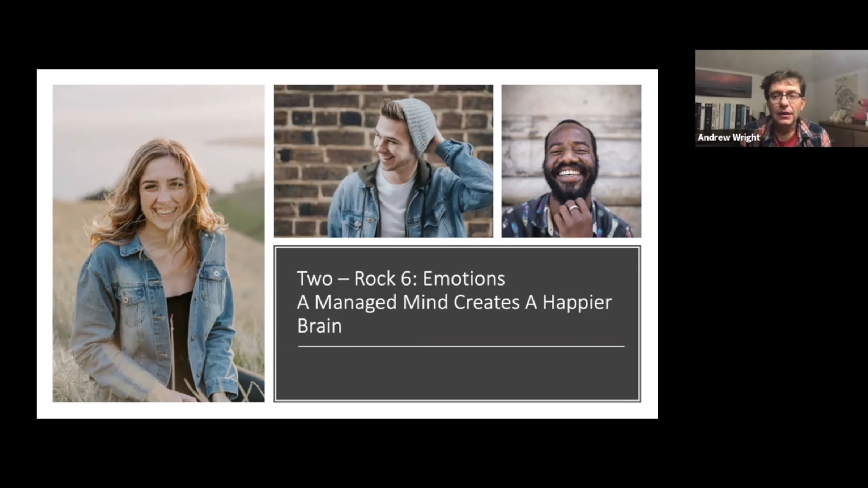The height and width of the screenshot is (488, 868).
Task: Click empty area of dark gray title box
Action: click(458, 374)
